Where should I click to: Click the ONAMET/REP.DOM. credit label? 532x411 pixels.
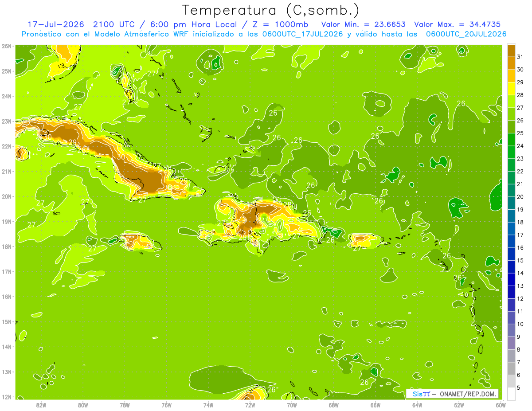[468, 394]
